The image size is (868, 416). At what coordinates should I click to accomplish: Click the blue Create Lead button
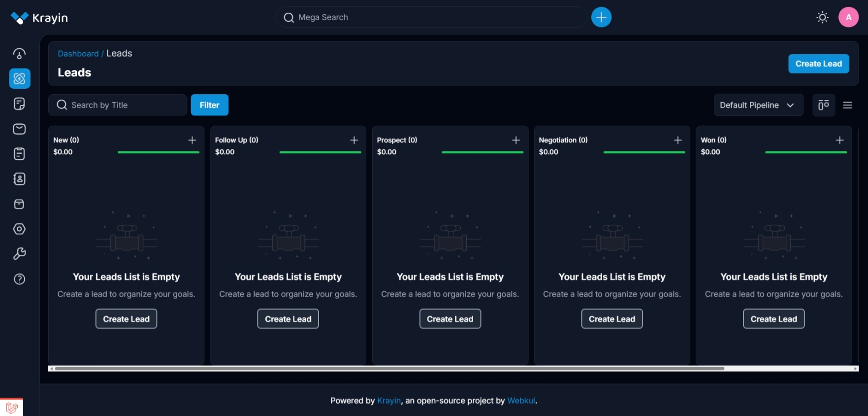(x=818, y=64)
